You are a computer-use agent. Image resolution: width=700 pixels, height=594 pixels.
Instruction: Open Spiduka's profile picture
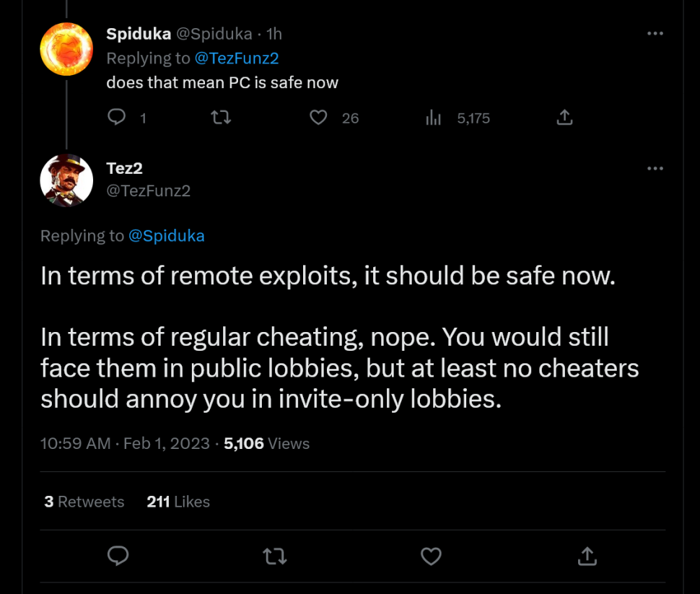tap(66, 49)
